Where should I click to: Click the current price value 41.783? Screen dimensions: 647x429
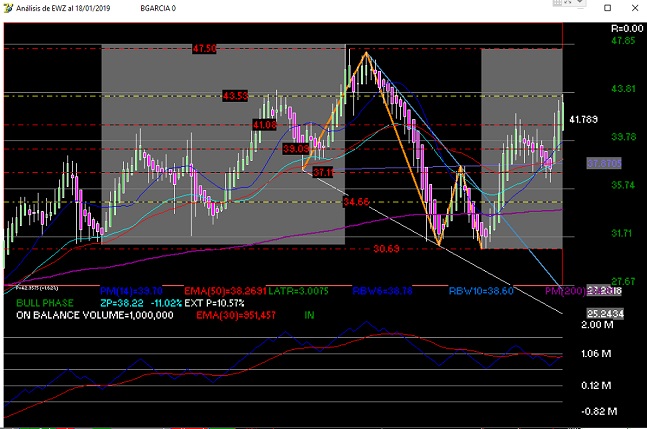(583, 120)
